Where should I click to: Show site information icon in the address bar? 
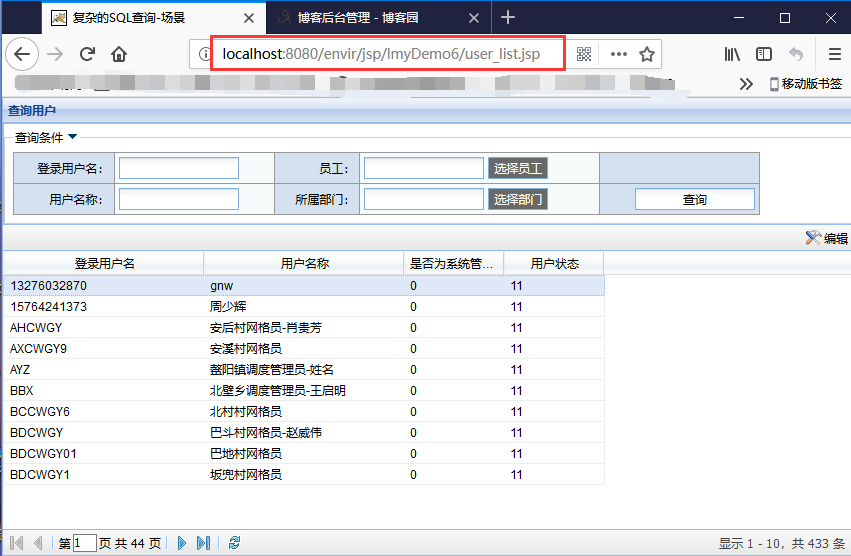204,54
